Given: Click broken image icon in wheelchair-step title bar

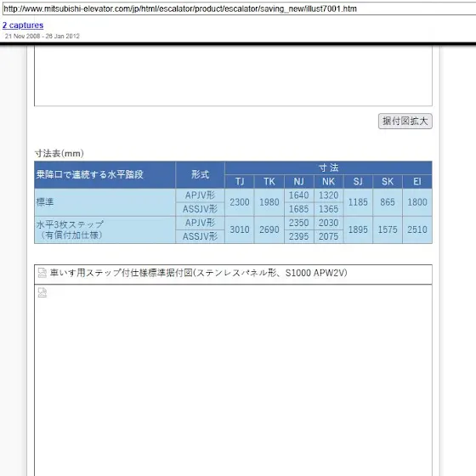Looking at the screenshot, I should click(x=42, y=273).
